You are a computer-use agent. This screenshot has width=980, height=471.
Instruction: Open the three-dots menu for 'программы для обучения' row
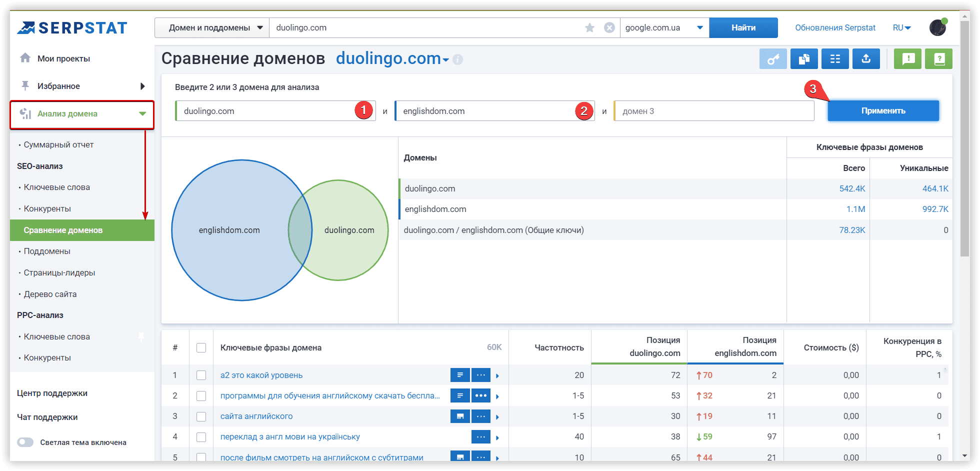481,395
